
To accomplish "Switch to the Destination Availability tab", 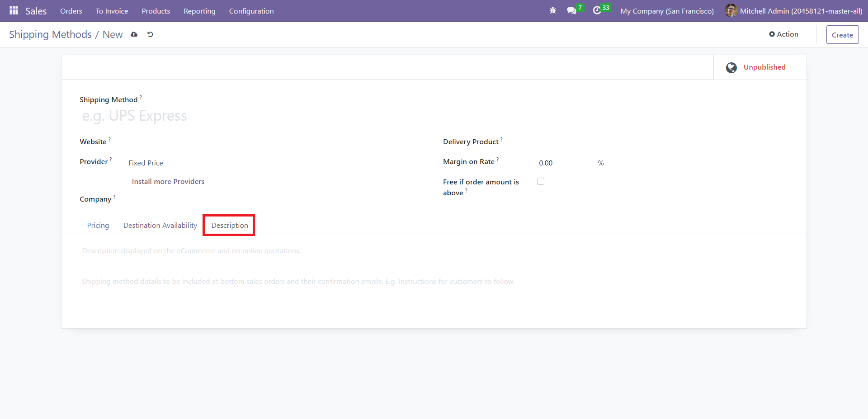I will 160,225.
